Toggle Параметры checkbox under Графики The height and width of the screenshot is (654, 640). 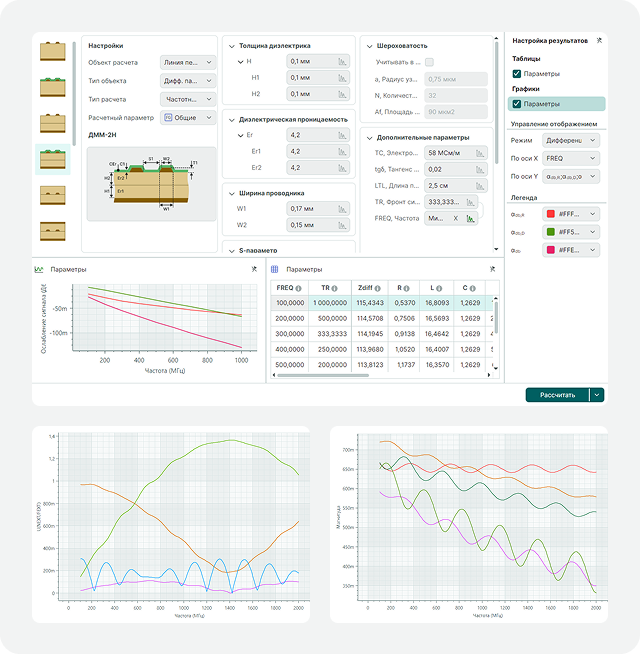tap(517, 104)
